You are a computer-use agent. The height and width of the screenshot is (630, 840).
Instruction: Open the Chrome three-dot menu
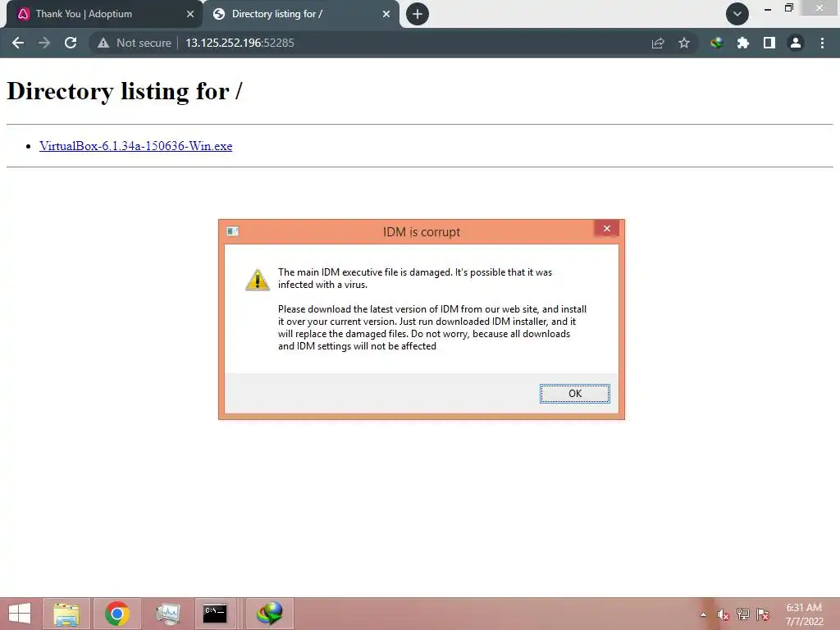[822, 43]
